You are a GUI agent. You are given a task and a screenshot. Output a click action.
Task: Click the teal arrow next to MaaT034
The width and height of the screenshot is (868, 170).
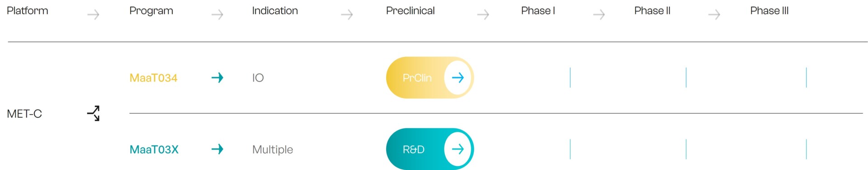click(x=217, y=78)
